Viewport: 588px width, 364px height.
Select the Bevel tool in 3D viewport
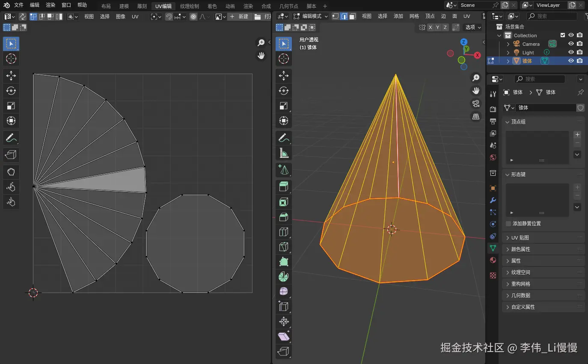click(283, 217)
